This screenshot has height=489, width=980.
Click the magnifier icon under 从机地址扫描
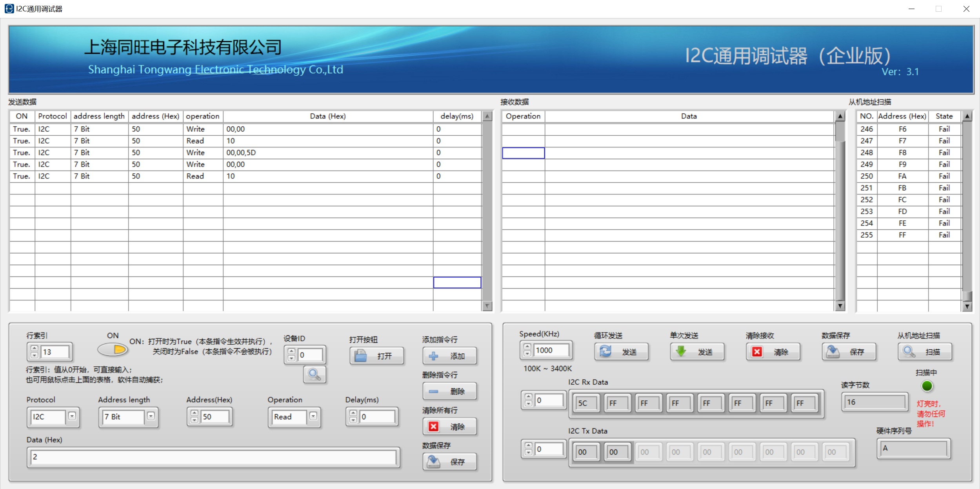pos(909,351)
